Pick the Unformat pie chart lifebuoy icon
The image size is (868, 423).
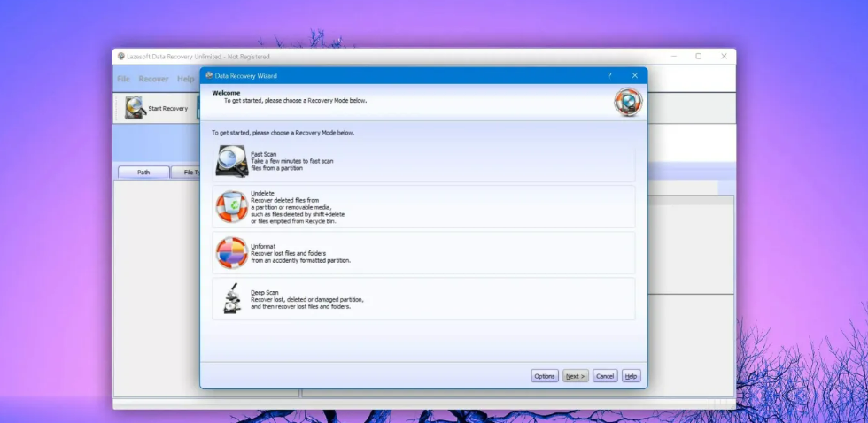(x=231, y=253)
